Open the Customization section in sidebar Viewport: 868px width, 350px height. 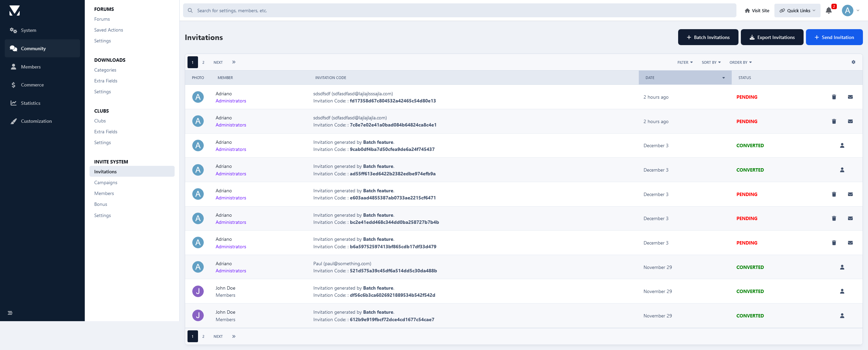click(36, 121)
